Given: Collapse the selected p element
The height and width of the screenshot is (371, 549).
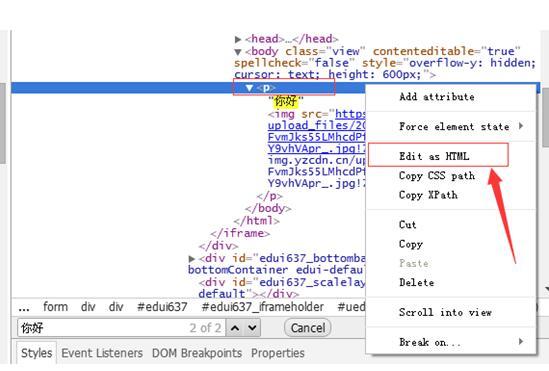Looking at the screenshot, I should (x=249, y=88).
